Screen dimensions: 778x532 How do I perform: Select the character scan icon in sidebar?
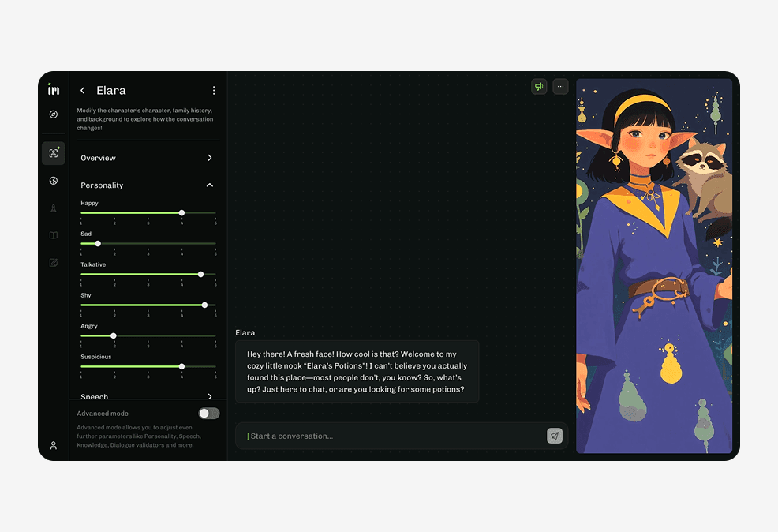point(53,153)
